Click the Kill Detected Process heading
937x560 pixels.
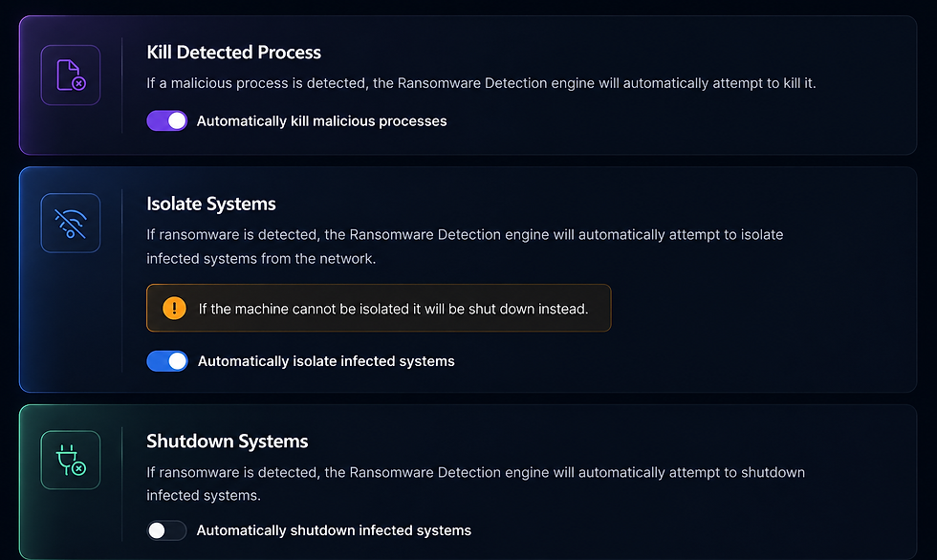[233, 53]
